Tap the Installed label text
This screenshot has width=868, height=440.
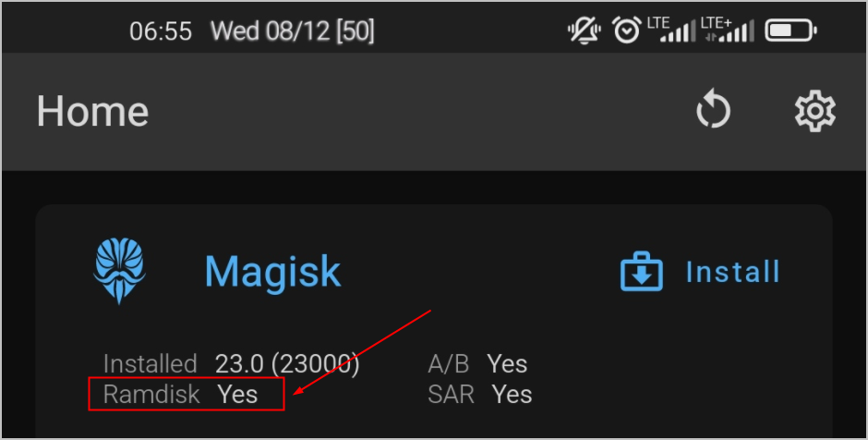pos(150,364)
